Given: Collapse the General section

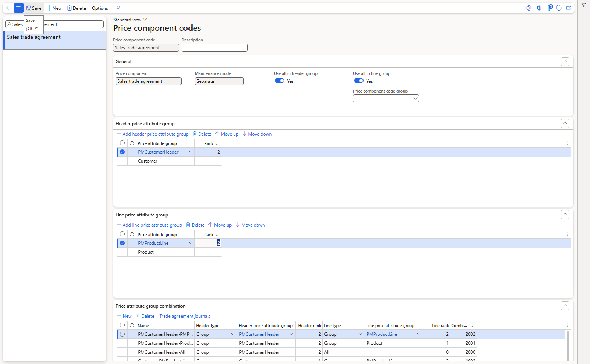Looking at the screenshot, I should coord(565,62).
